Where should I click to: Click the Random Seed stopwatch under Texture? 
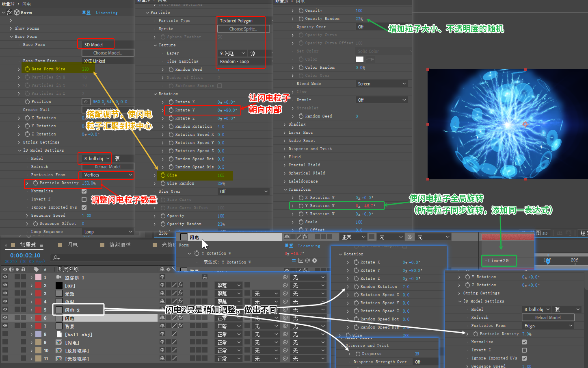point(171,70)
